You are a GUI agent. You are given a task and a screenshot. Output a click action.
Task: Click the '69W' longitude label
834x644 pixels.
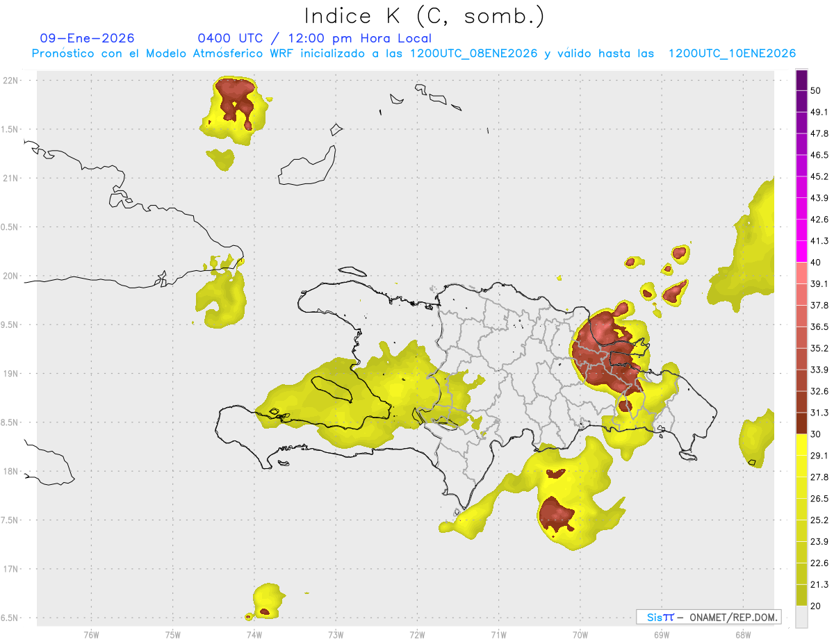[662, 634]
